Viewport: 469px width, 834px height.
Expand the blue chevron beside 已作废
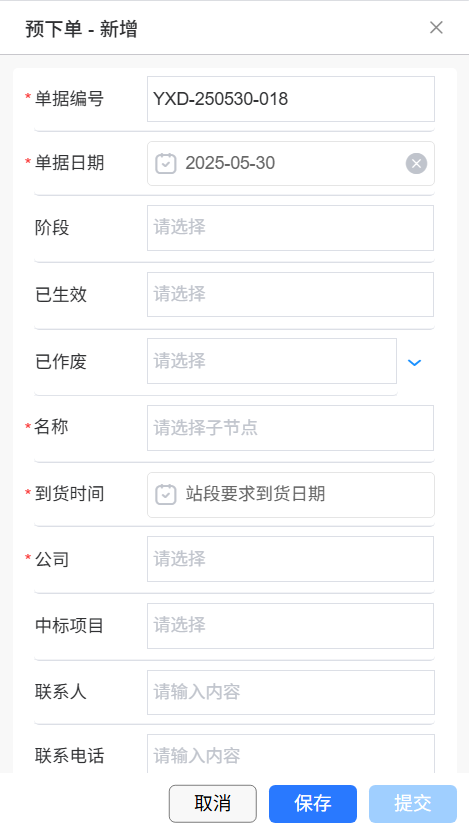tap(414, 362)
